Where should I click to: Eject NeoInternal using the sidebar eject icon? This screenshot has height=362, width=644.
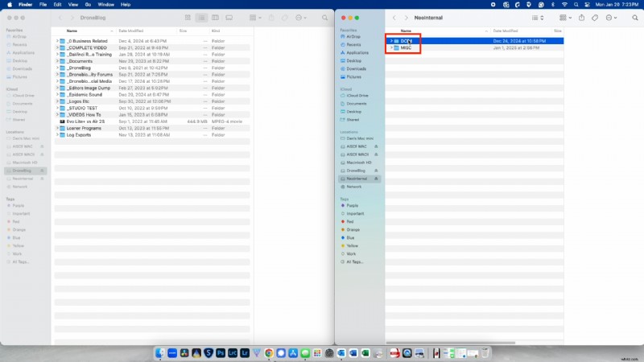(x=378, y=179)
